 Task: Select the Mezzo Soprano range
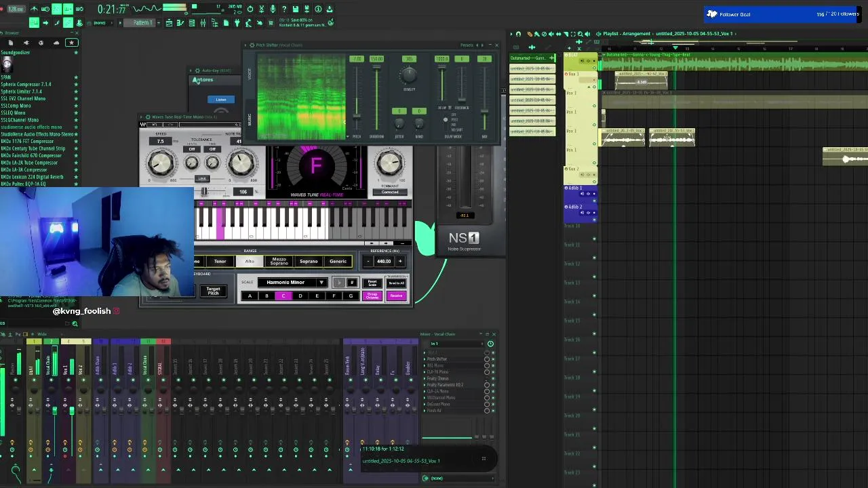pyautogui.click(x=279, y=261)
